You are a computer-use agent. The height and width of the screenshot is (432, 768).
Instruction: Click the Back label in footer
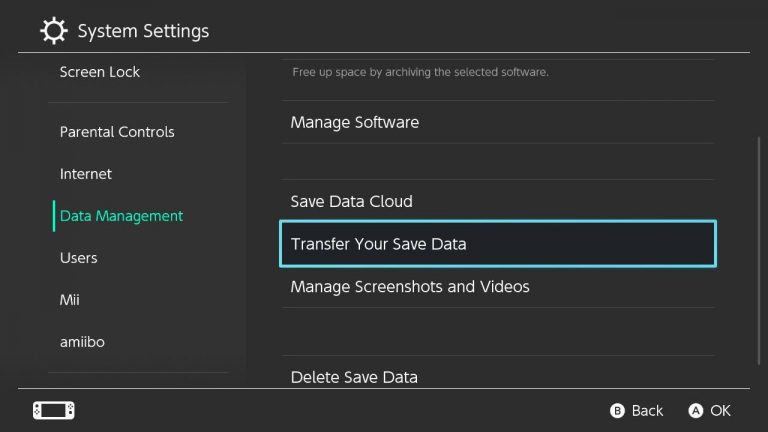[x=647, y=410]
